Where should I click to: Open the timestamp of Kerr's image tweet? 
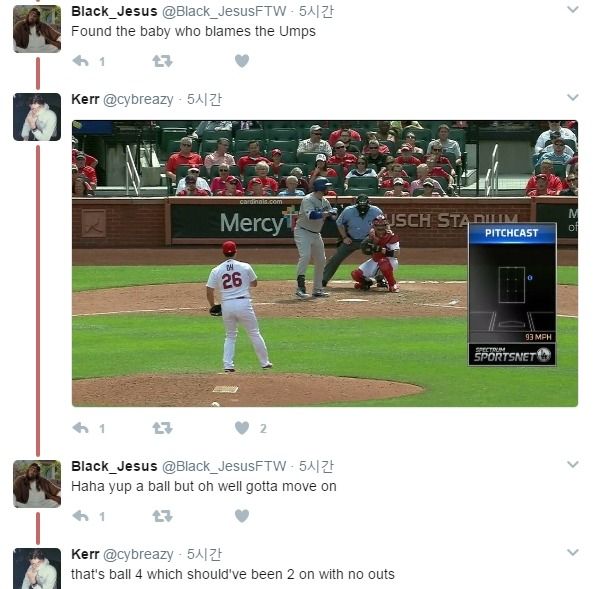(x=204, y=99)
